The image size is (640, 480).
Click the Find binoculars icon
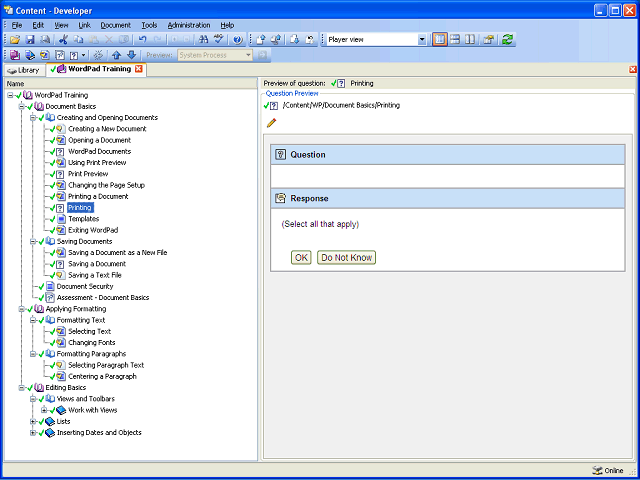pyautogui.click(x=203, y=40)
